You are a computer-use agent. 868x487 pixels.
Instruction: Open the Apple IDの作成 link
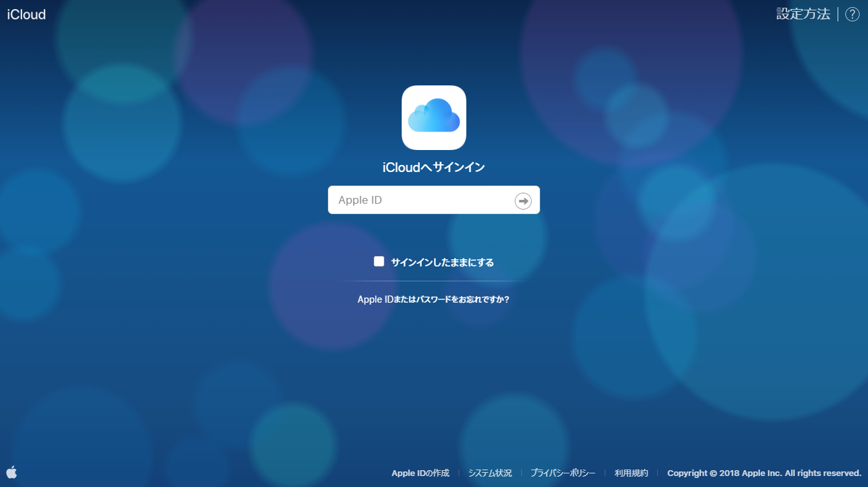420,473
